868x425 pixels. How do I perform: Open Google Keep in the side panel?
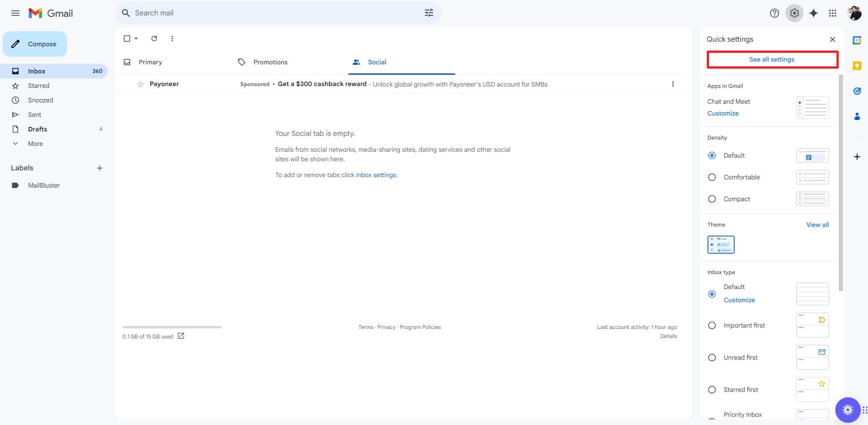(857, 66)
